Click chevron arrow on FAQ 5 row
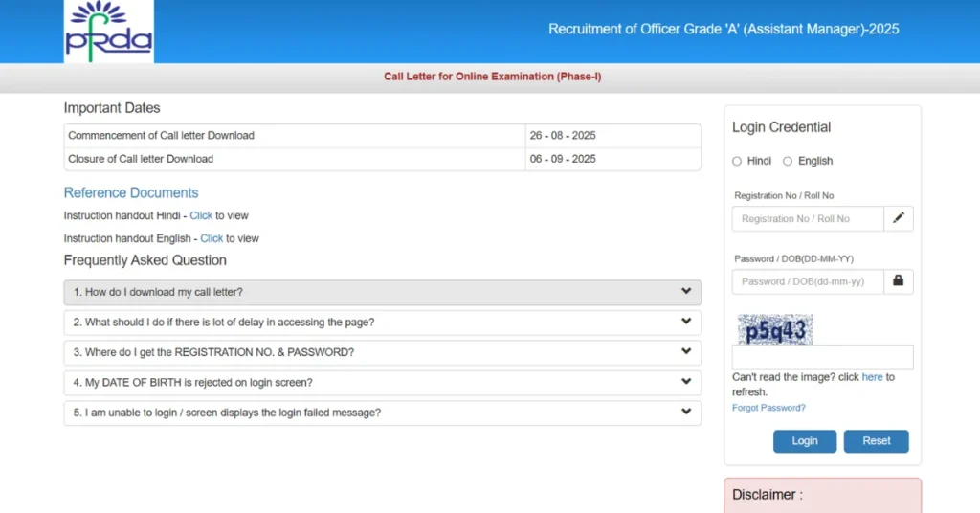This screenshot has width=980, height=513. pos(686,412)
